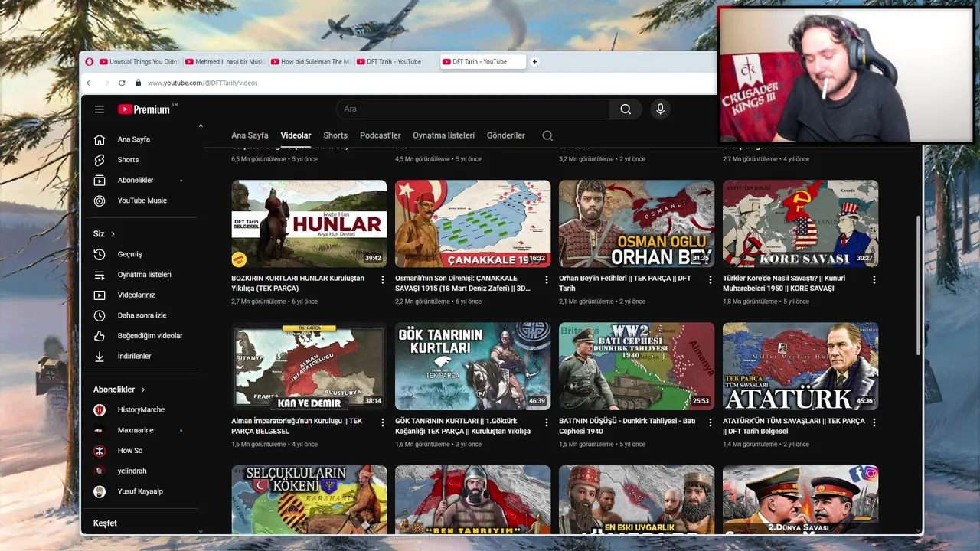Open the Podcast'ler tab
980x551 pixels.
tap(381, 135)
